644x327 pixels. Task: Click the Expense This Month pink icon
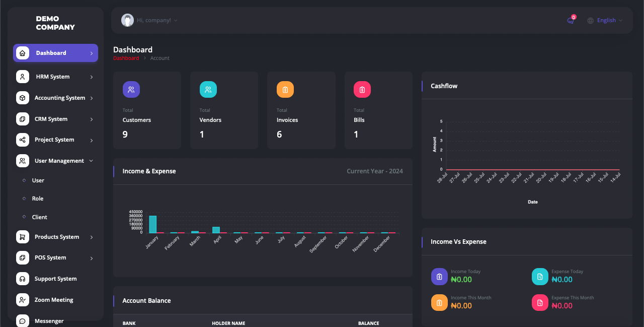point(540,303)
